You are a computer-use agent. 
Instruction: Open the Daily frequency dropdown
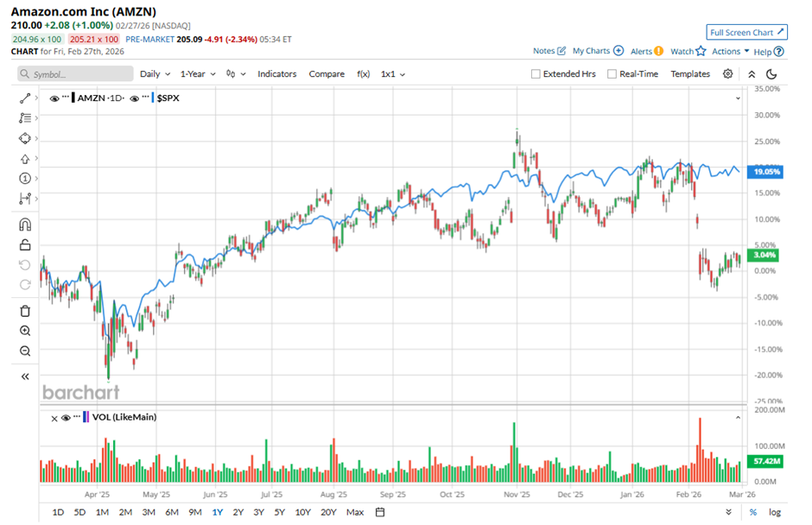(155, 74)
